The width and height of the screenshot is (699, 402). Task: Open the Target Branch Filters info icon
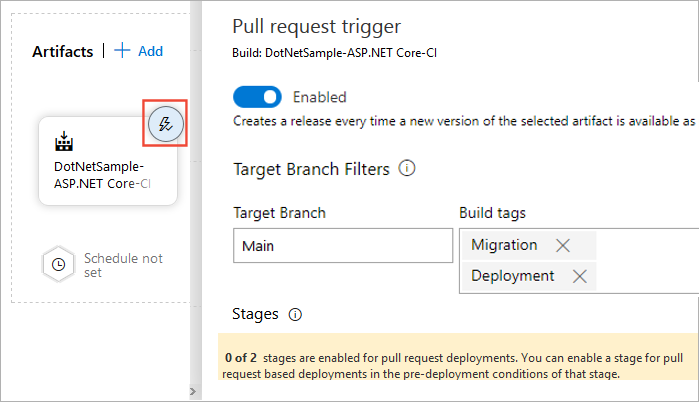[407, 169]
